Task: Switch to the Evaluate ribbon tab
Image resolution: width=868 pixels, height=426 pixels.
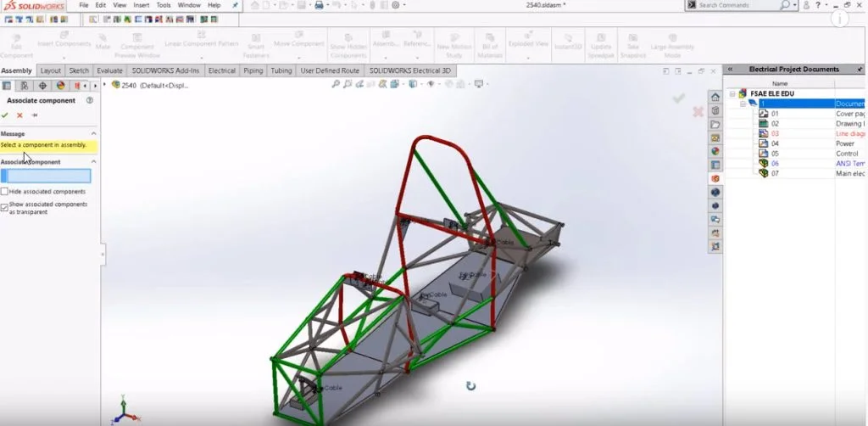Action: coord(109,71)
